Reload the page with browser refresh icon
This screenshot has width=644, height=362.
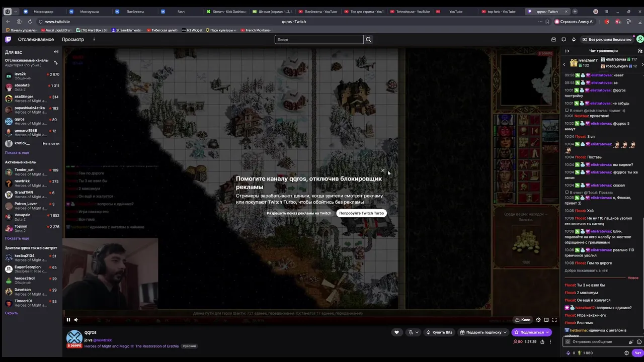(30, 22)
